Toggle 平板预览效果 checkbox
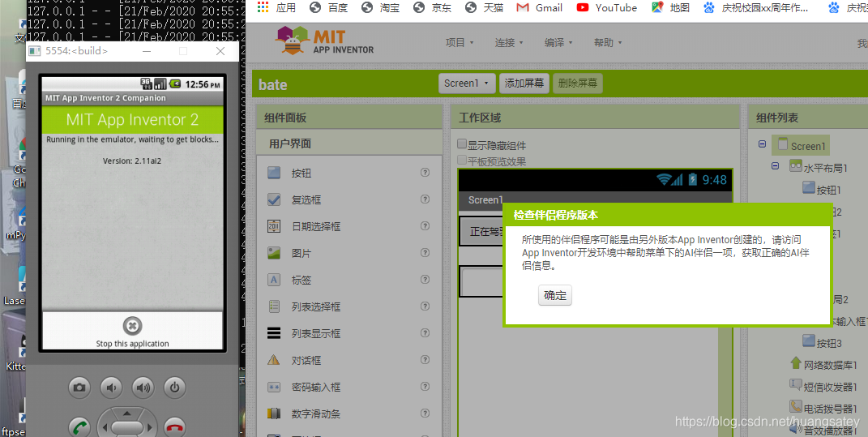 pos(462,160)
